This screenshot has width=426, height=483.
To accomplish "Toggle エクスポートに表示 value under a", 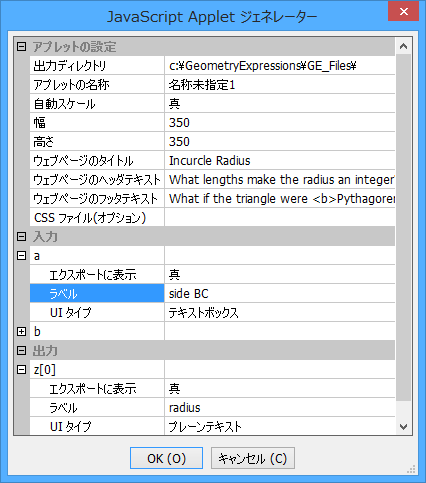I will click(280, 275).
